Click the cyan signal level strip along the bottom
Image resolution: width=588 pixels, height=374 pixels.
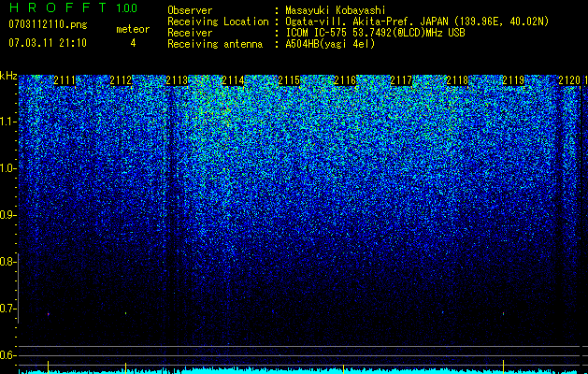pos(298,370)
